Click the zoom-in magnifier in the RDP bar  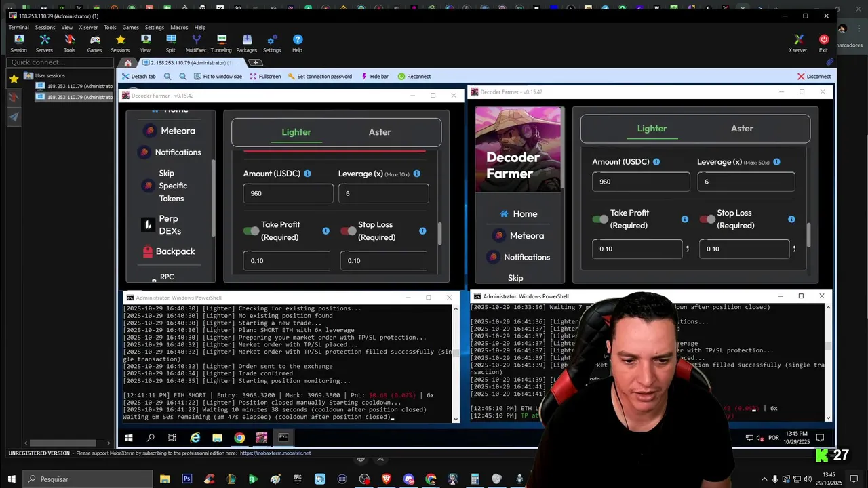(168, 77)
